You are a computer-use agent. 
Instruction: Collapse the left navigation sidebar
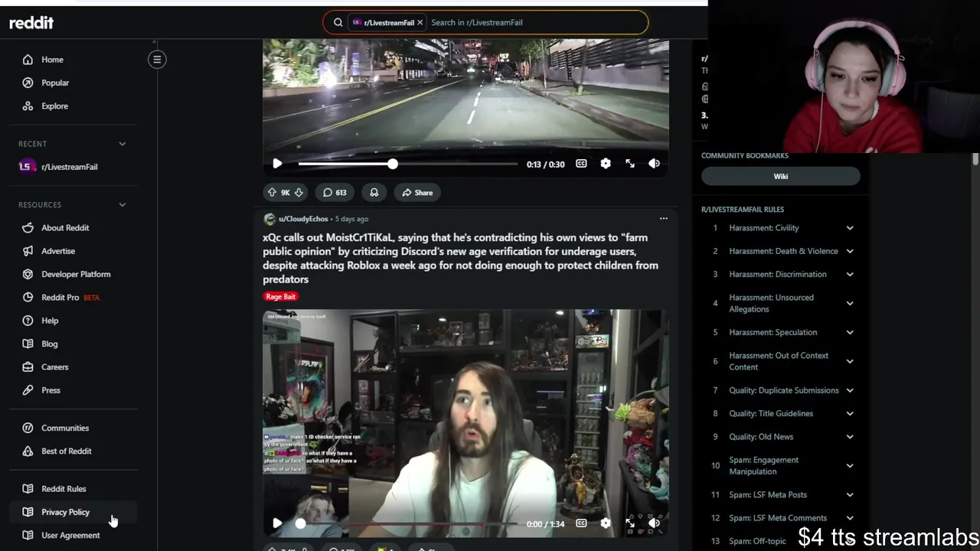tap(157, 60)
